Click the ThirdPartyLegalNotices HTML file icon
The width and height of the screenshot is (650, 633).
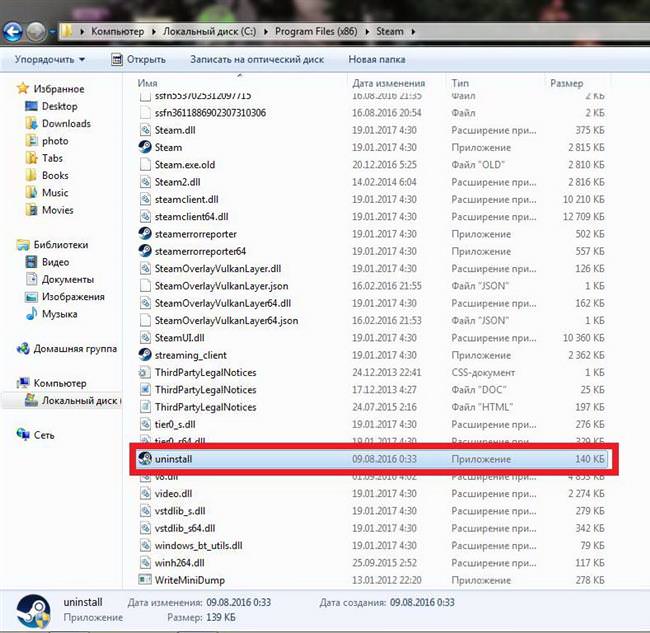coord(145,407)
